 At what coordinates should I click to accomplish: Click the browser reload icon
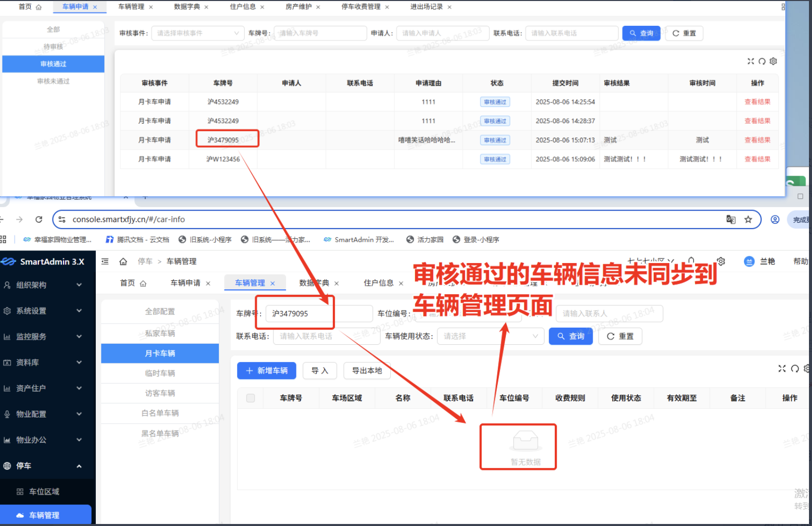(x=39, y=220)
